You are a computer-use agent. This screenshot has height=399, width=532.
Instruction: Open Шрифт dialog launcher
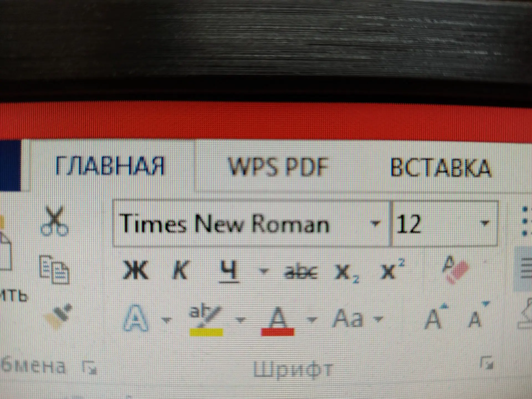coord(487,363)
